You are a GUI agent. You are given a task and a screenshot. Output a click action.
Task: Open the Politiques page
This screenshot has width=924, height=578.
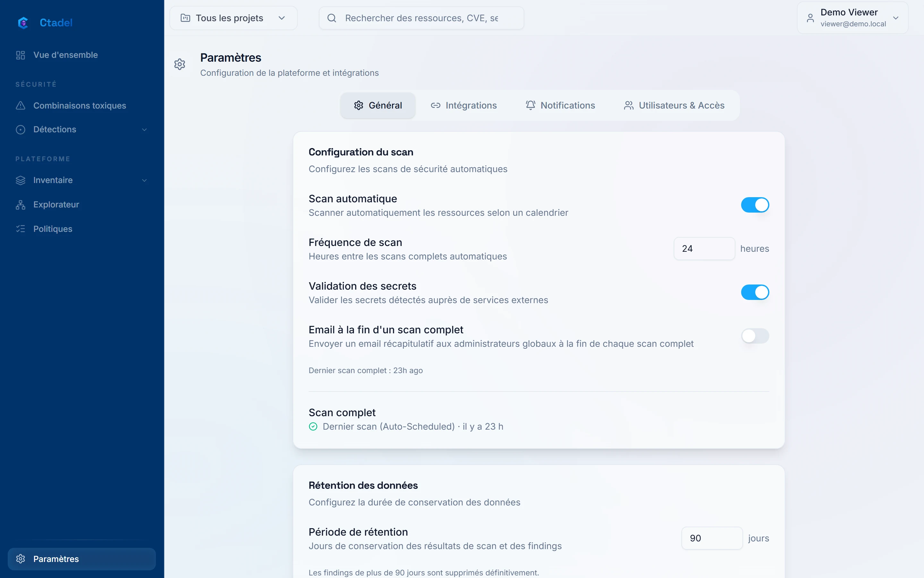(82, 229)
